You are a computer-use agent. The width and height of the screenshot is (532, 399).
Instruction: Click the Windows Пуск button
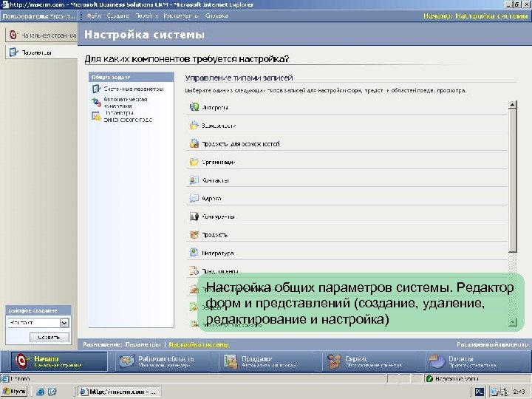(x=14, y=392)
